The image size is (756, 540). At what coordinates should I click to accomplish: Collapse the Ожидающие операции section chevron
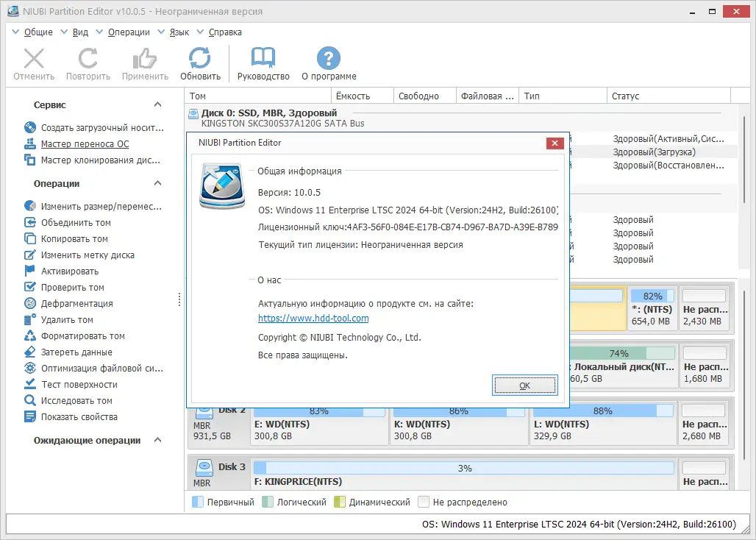(x=157, y=440)
